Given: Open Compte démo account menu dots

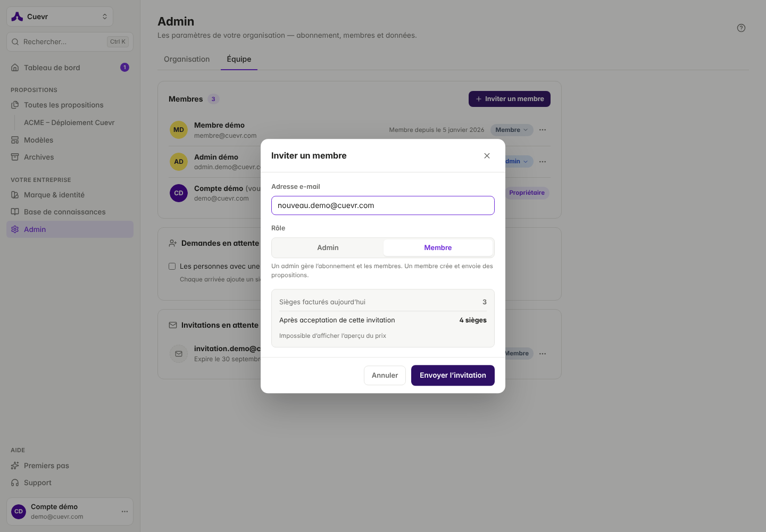Looking at the screenshot, I should 124,512.
